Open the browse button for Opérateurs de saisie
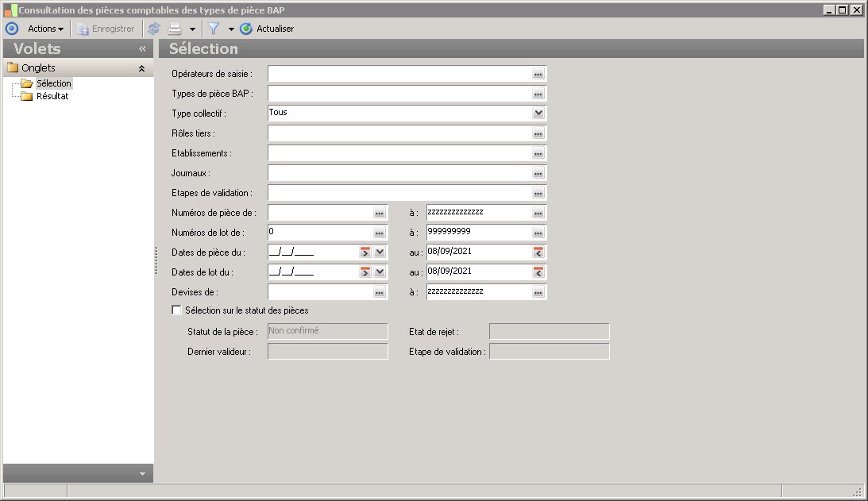 [x=538, y=74]
